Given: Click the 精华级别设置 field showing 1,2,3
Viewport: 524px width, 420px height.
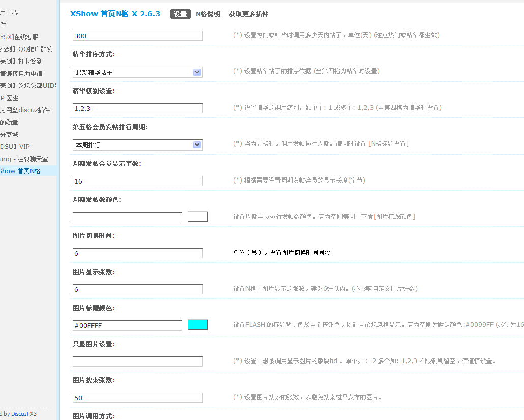Looking at the screenshot, I should [x=136, y=108].
